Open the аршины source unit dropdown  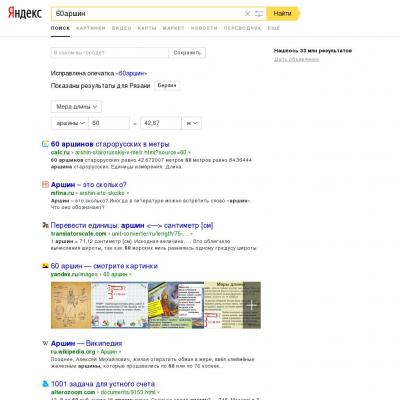click(x=70, y=123)
